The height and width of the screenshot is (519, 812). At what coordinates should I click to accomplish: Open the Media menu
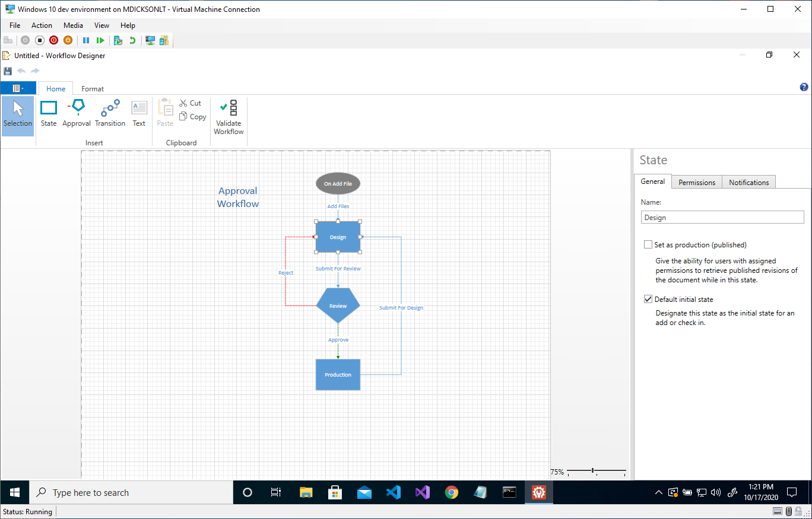[73, 26]
